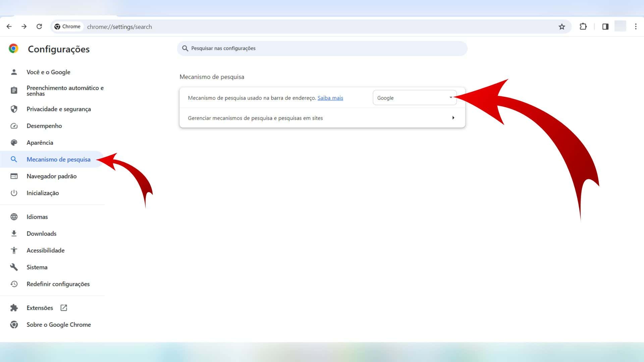
Task: Click the profile avatar in toolbar
Action: click(620, 26)
